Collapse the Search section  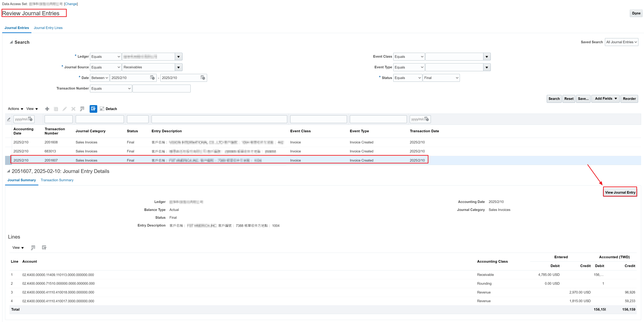11,42
